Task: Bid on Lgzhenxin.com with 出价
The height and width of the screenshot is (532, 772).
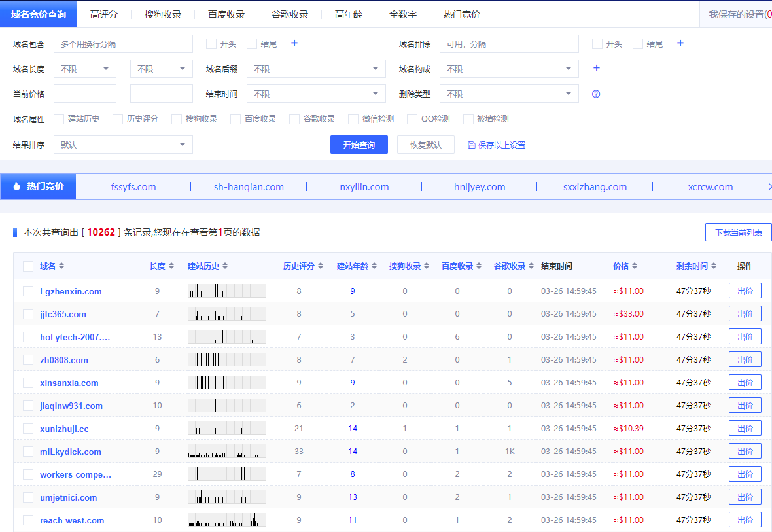Action: (745, 291)
